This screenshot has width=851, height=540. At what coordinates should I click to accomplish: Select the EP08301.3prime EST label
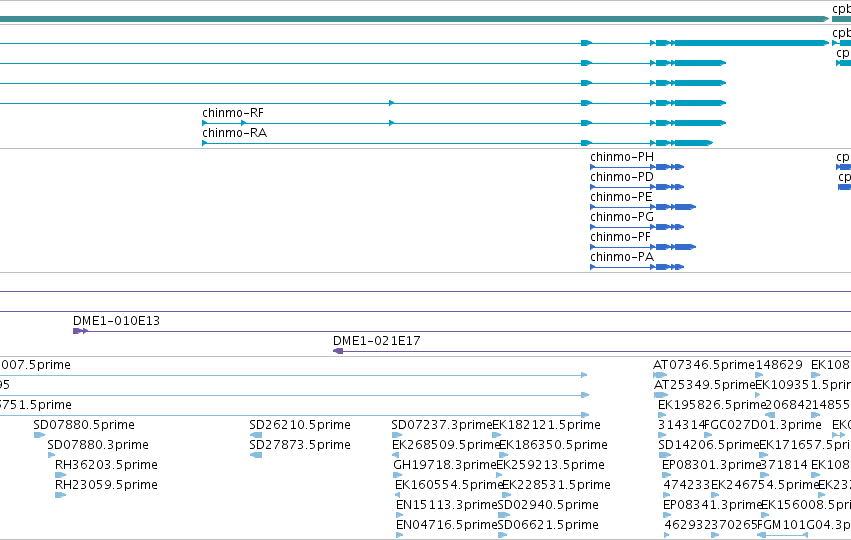[711, 465]
